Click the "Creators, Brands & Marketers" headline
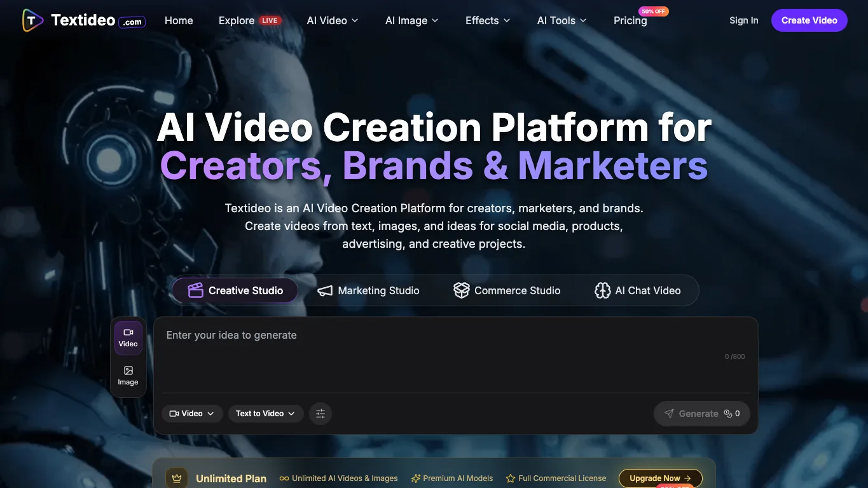 pos(434,165)
